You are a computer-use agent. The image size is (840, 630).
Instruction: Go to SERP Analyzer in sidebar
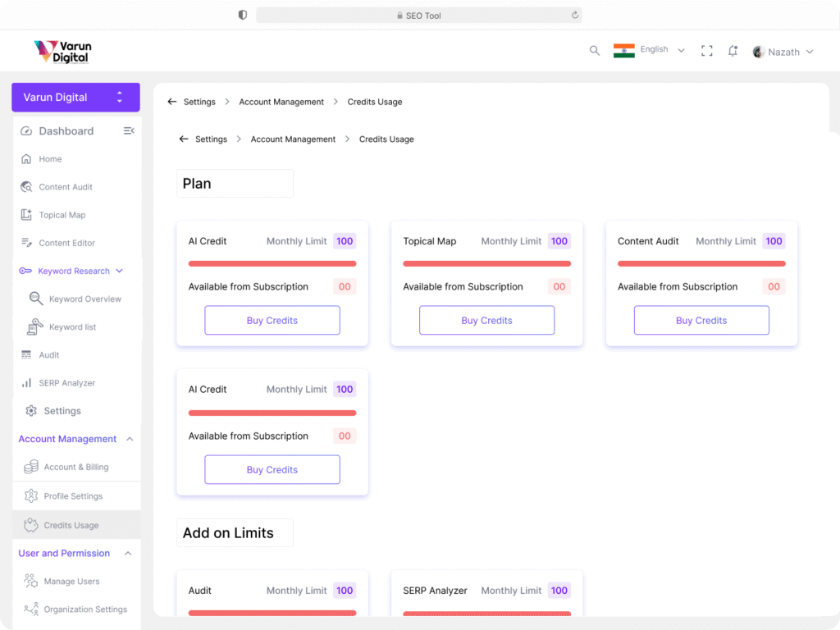click(66, 383)
